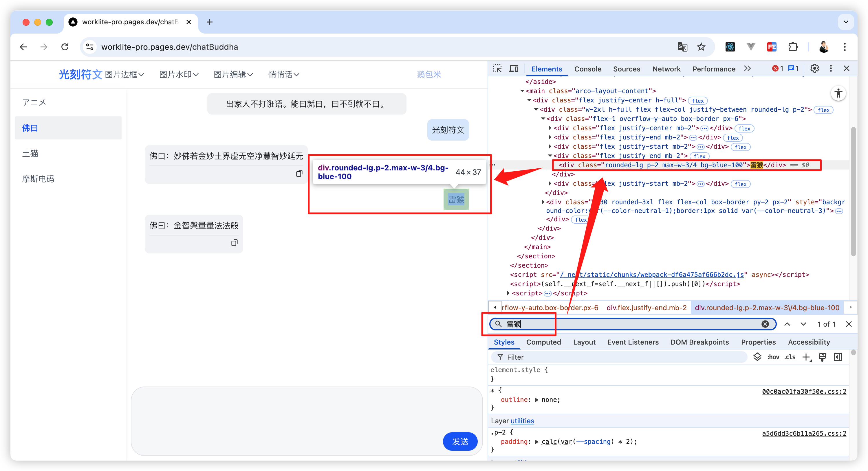Toggle the :hov element state panel
Viewport: 868px width, 471px height.
773,357
